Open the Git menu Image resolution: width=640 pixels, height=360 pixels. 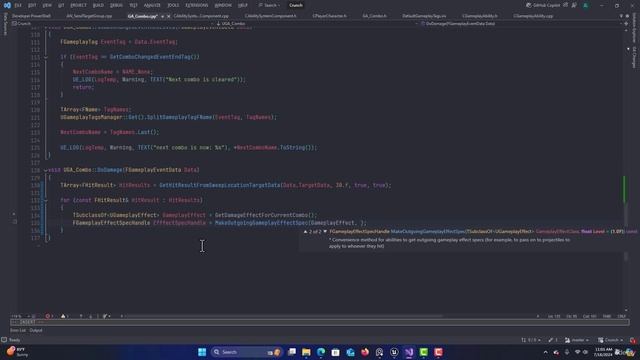61,5
